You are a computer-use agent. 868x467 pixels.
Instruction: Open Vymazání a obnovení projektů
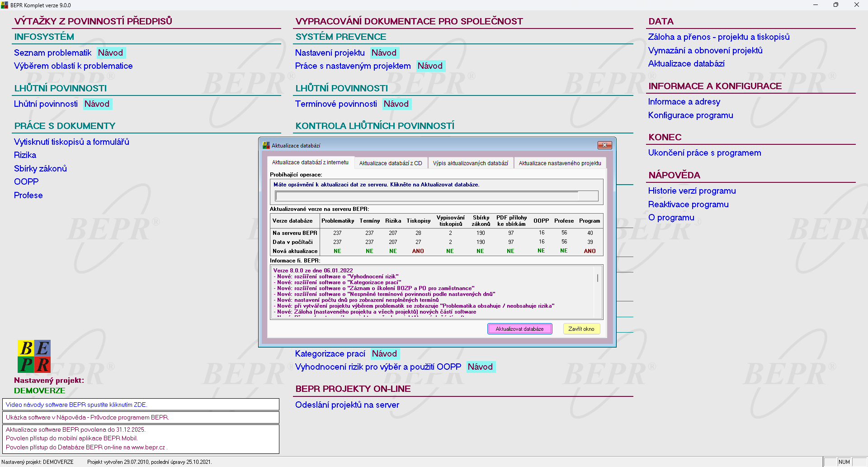tap(705, 51)
